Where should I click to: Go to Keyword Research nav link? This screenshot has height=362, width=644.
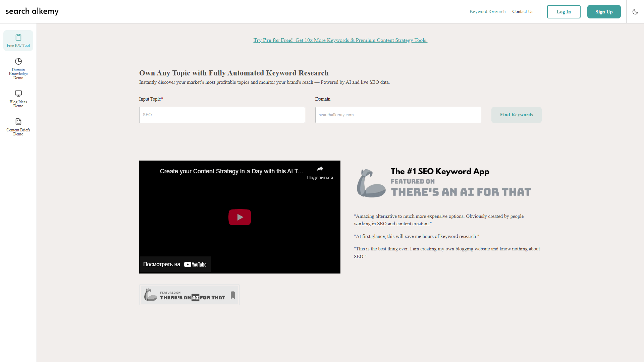coord(487,12)
